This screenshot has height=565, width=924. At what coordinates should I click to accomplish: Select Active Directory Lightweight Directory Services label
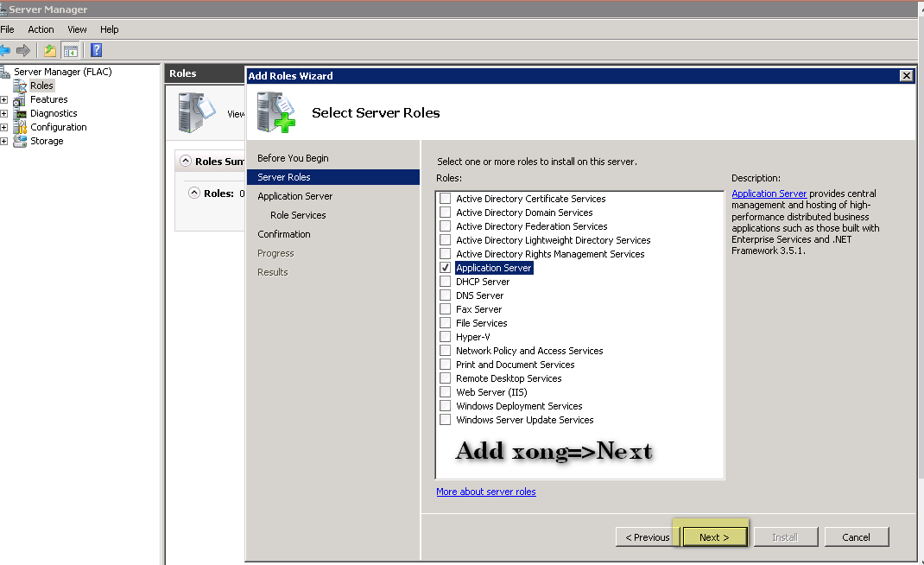[554, 240]
